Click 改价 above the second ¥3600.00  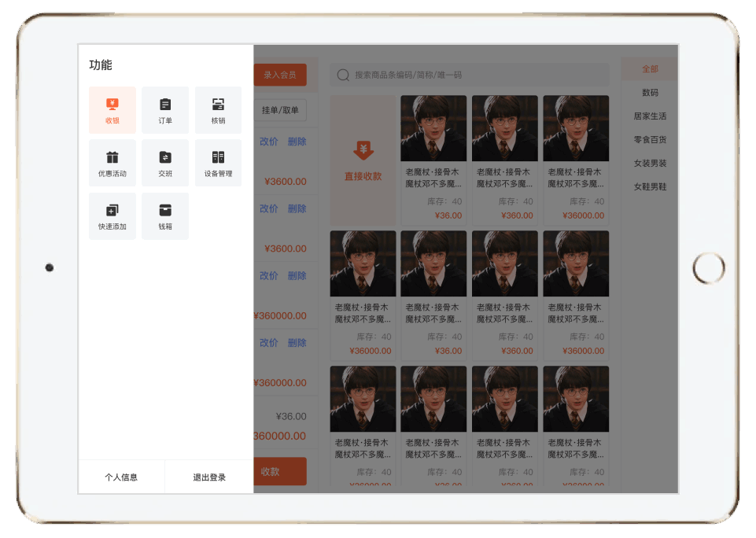[269, 208]
